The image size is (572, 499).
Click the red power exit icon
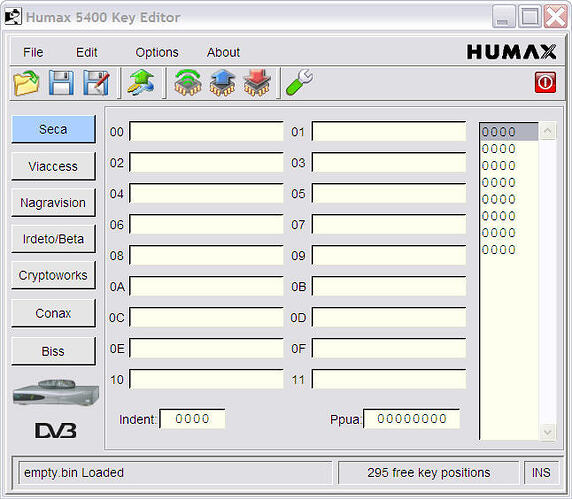pyautogui.click(x=545, y=82)
